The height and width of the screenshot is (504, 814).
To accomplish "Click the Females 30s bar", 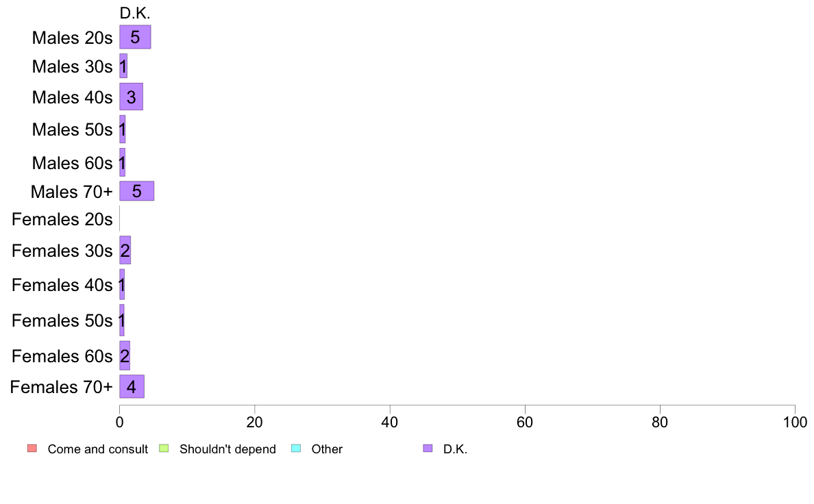I will pyautogui.click(x=125, y=250).
